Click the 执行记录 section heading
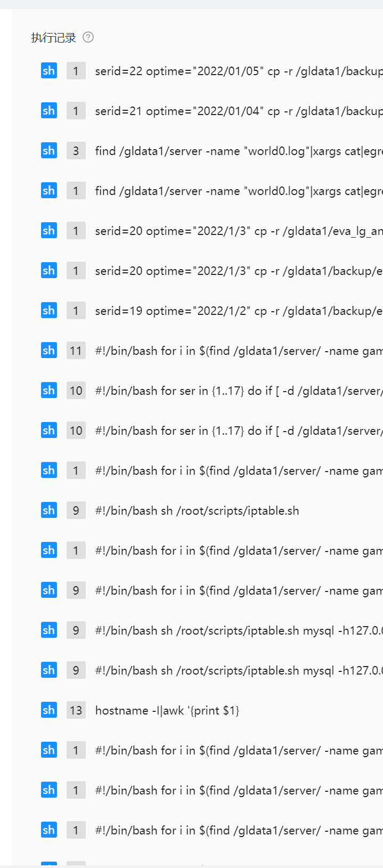 click(x=53, y=38)
